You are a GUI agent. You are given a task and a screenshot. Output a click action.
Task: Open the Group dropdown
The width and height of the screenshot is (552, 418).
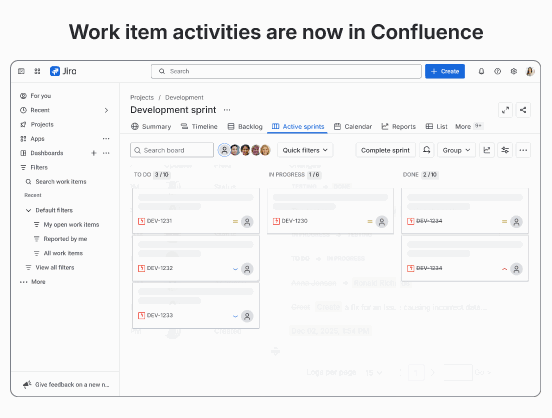(x=456, y=150)
